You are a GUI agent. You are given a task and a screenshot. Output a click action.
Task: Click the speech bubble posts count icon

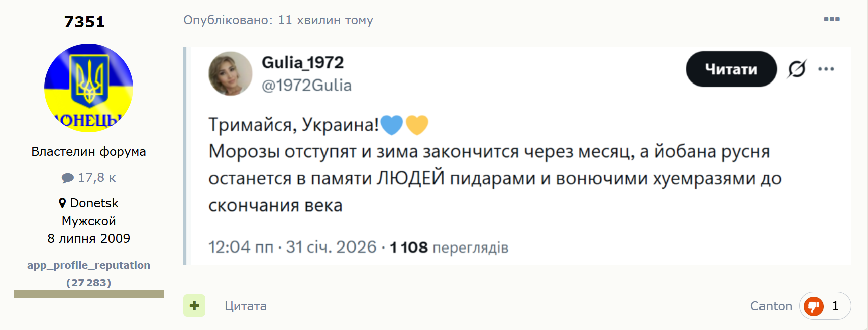click(68, 178)
